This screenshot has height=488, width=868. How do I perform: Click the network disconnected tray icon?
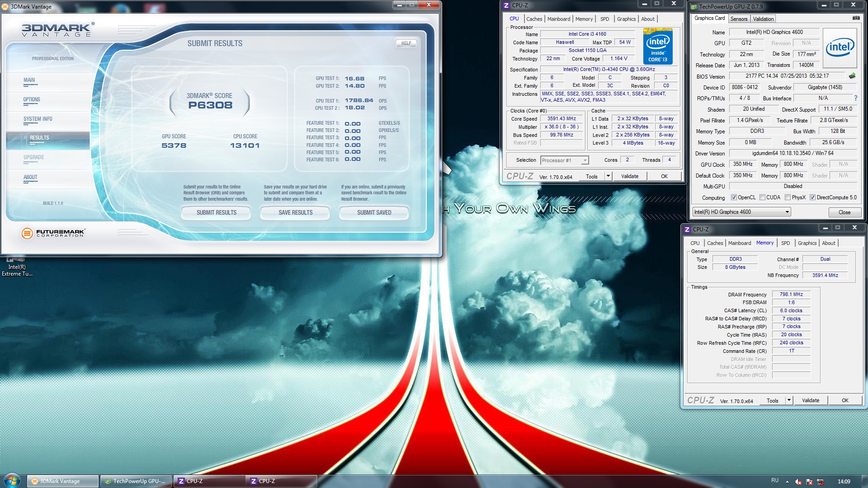[x=820, y=482]
